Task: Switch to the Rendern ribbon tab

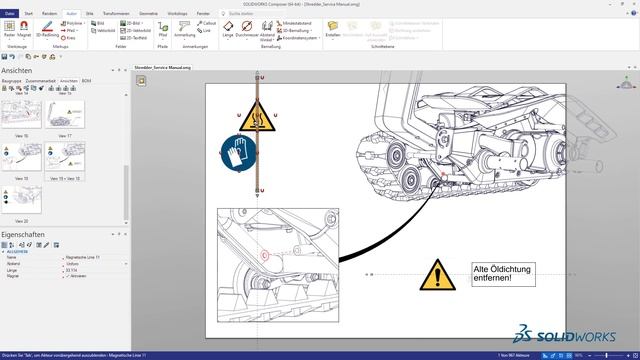Action: (x=49, y=13)
